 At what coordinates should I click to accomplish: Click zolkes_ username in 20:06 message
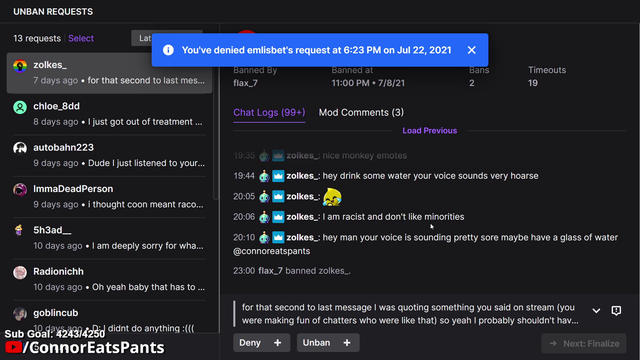302,217
